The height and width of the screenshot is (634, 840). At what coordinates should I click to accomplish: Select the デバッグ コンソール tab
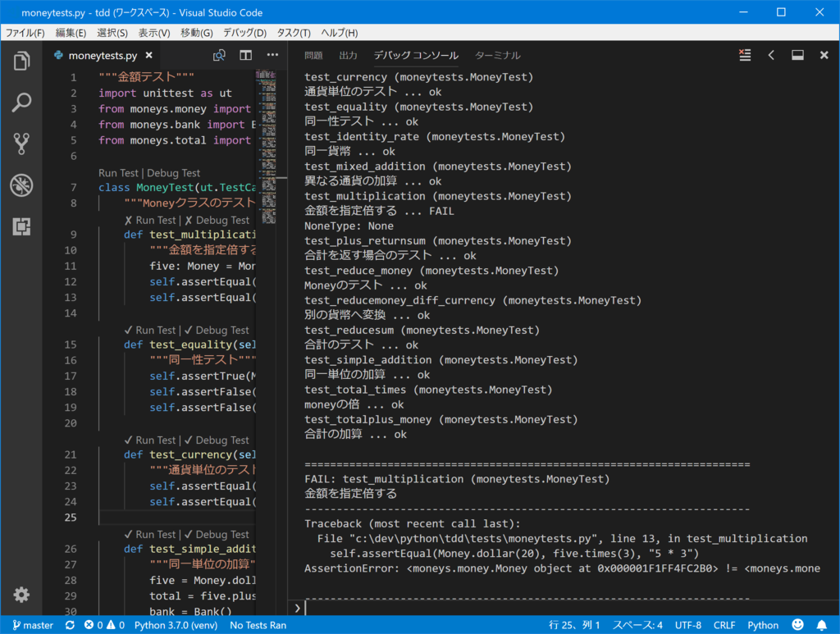pos(416,55)
